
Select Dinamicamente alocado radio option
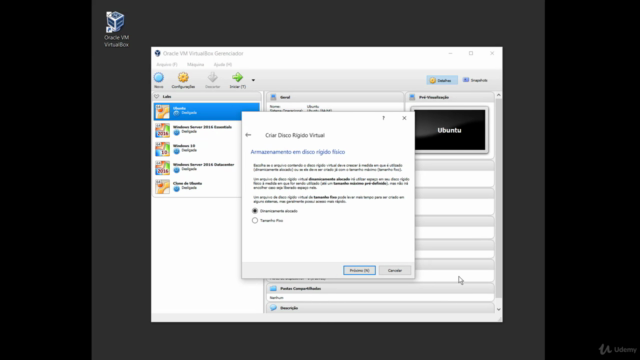[x=255, y=211]
